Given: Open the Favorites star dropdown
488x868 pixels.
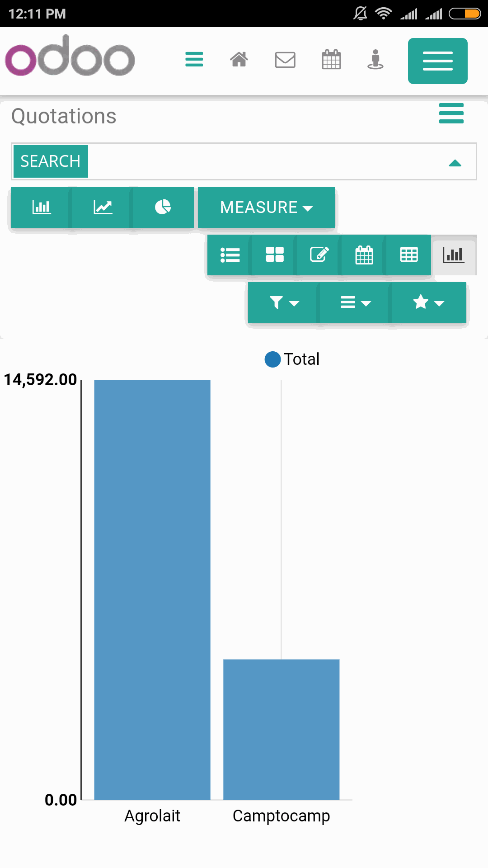Looking at the screenshot, I should (x=429, y=302).
